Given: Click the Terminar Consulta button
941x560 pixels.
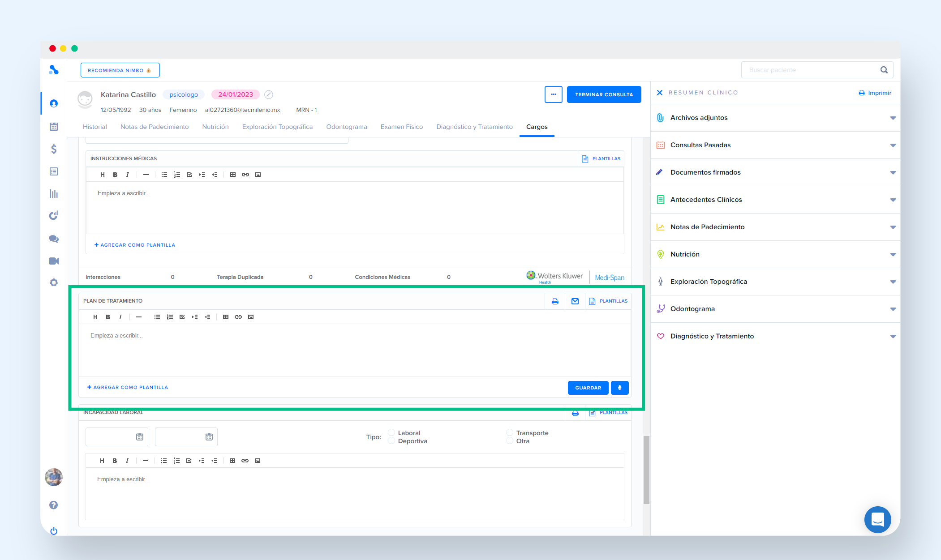Looking at the screenshot, I should tap(604, 94).
